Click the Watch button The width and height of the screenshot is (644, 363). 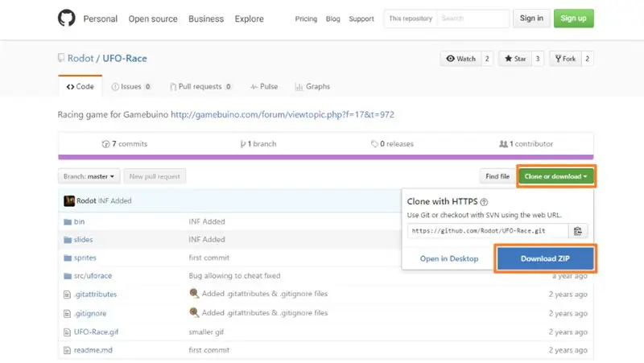pyautogui.click(x=460, y=59)
